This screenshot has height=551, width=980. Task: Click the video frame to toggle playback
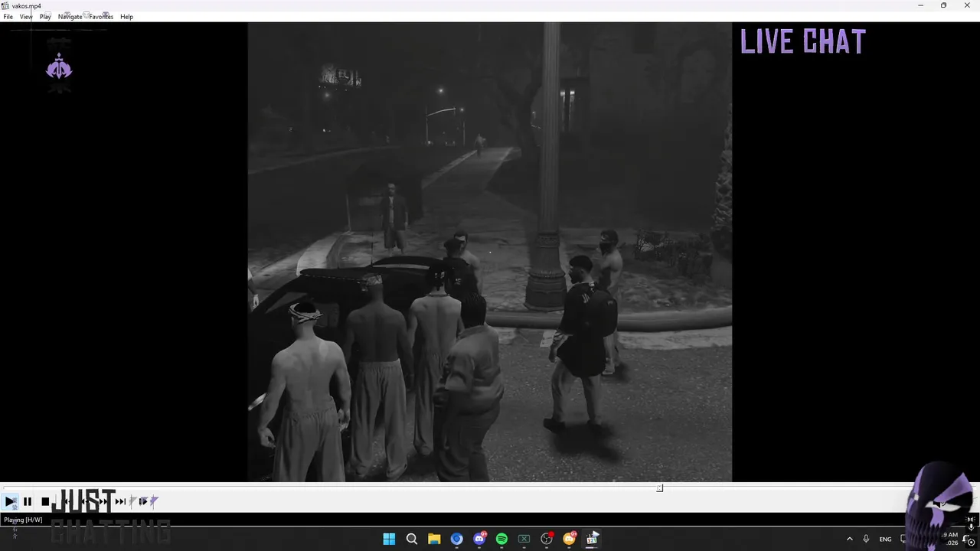[489, 253]
